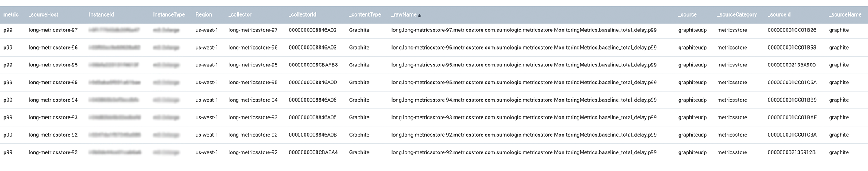Click the long-metricsstore-96 collector cell
This screenshot has height=171, width=868.
(x=253, y=47)
